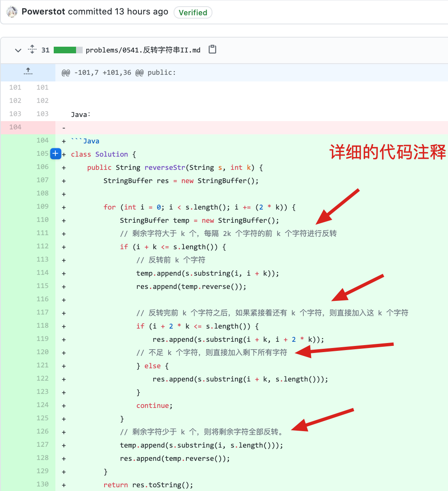Viewport: 448px width, 491px height.
Task: Click the Powerstot user avatar
Action: pos(12,12)
